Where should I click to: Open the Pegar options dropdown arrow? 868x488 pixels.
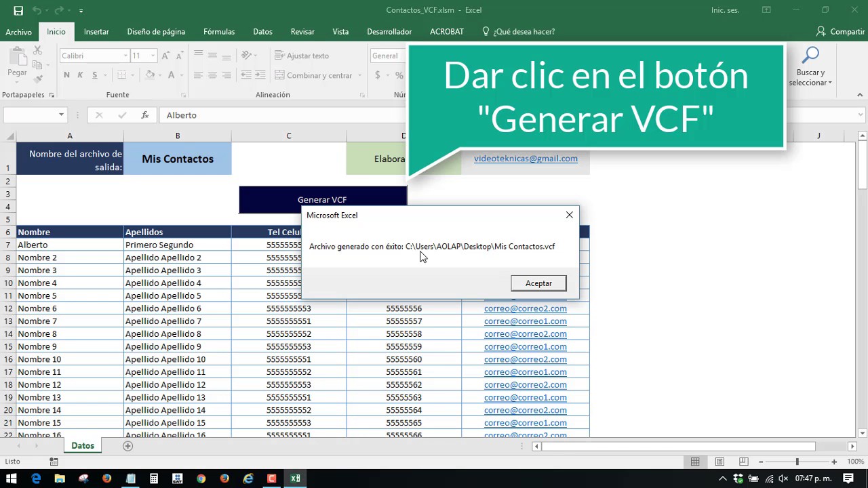(x=17, y=82)
